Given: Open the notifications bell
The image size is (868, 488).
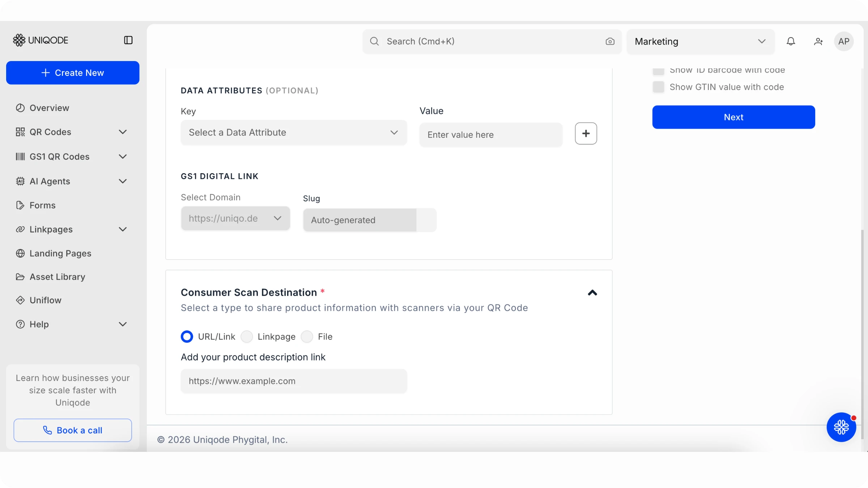Looking at the screenshot, I should [791, 42].
